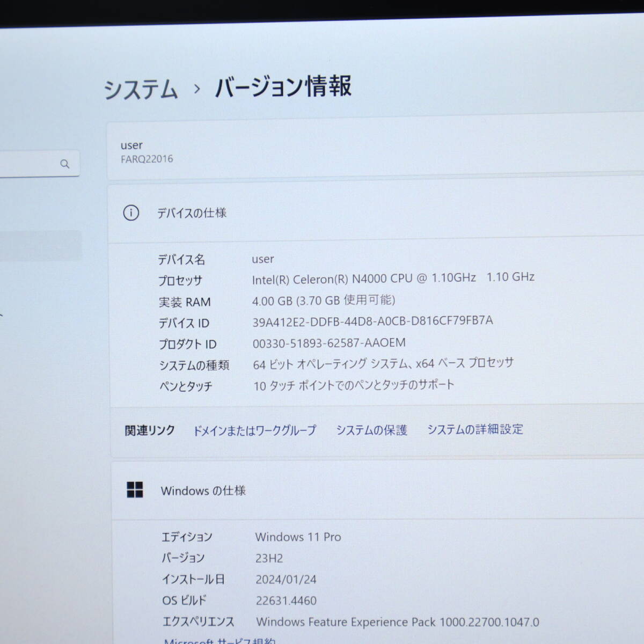
Task: Select the 10 タッチ ポイント support text
Action: [354, 385]
